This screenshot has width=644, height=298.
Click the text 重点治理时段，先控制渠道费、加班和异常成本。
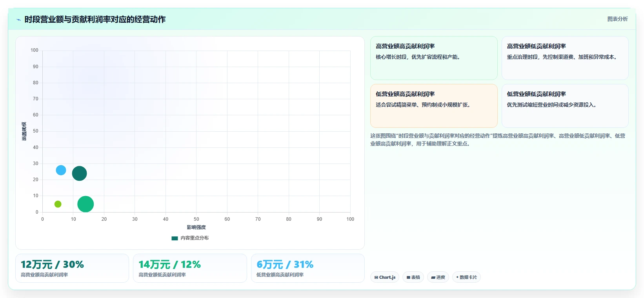pyautogui.click(x=563, y=57)
